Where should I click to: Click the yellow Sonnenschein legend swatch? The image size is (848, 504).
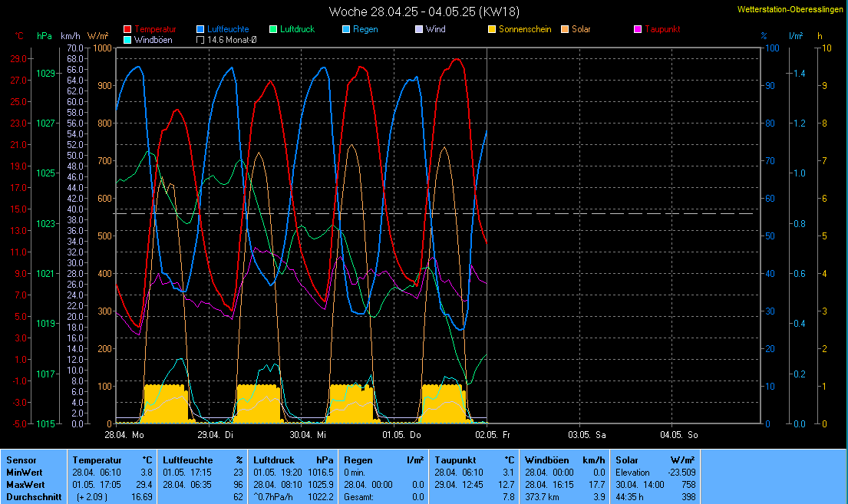(492, 29)
